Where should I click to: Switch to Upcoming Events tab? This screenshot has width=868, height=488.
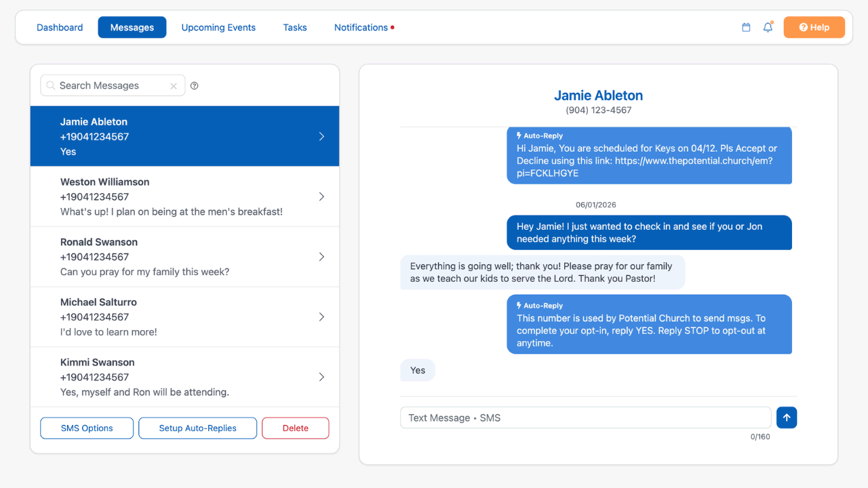coord(218,28)
